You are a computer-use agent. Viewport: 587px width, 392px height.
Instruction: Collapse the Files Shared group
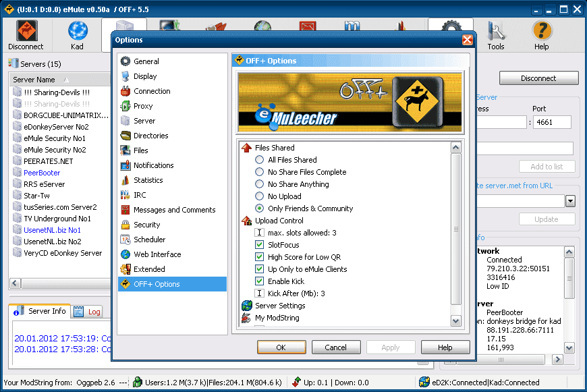pyautogui.click(x=246, y=148)
